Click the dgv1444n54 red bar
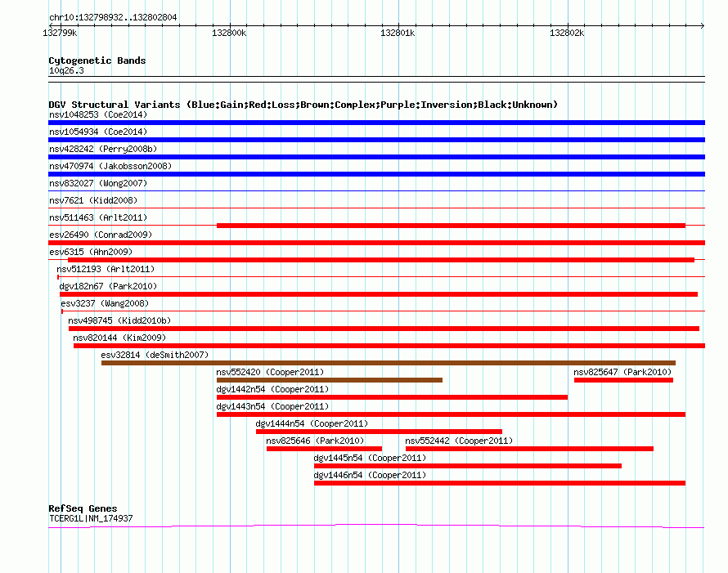 [379, 432]
